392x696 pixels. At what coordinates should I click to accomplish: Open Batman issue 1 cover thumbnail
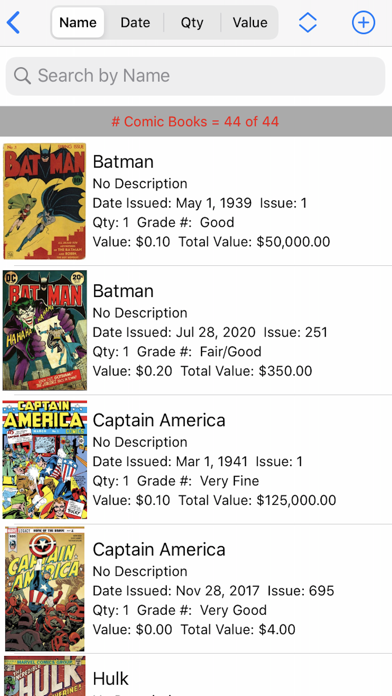(44, 201)
